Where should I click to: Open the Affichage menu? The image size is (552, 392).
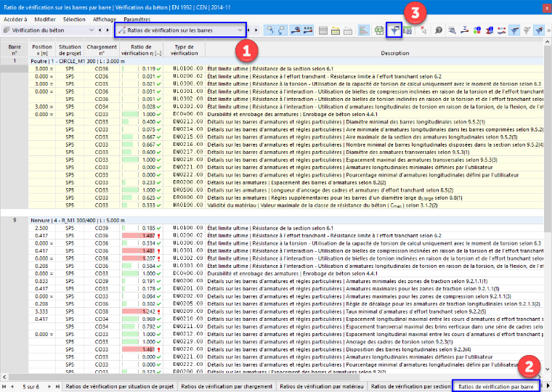click(105, 20)
